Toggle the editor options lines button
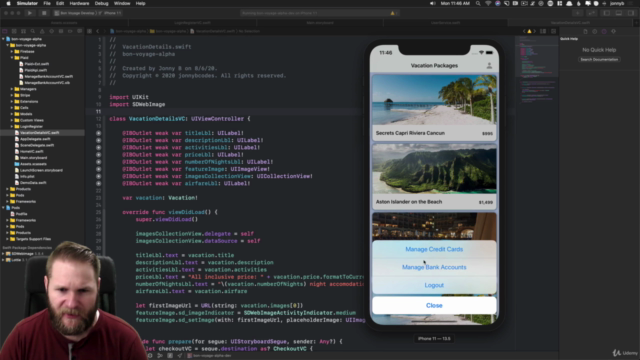Image resolution: width=640 pixels, height=360 pixels. (543, 31)
